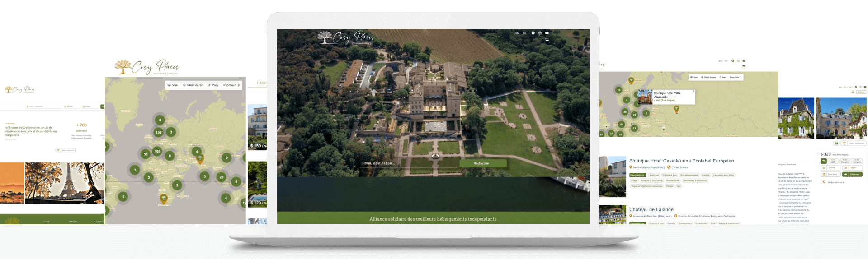Select the Eco-Responsable experience tag
Image resolution: width=868 pixels, height=259 pixels.
click(x=689, y=175)
